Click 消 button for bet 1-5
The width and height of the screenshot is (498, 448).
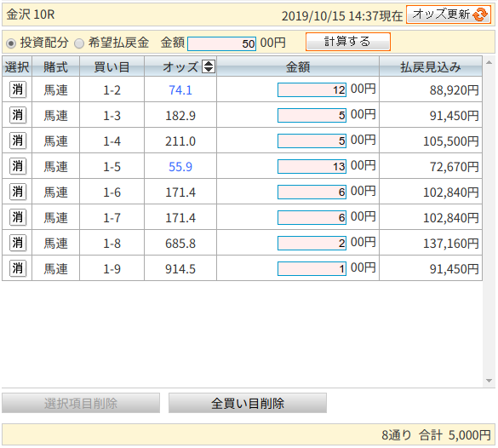click(18, 166)
